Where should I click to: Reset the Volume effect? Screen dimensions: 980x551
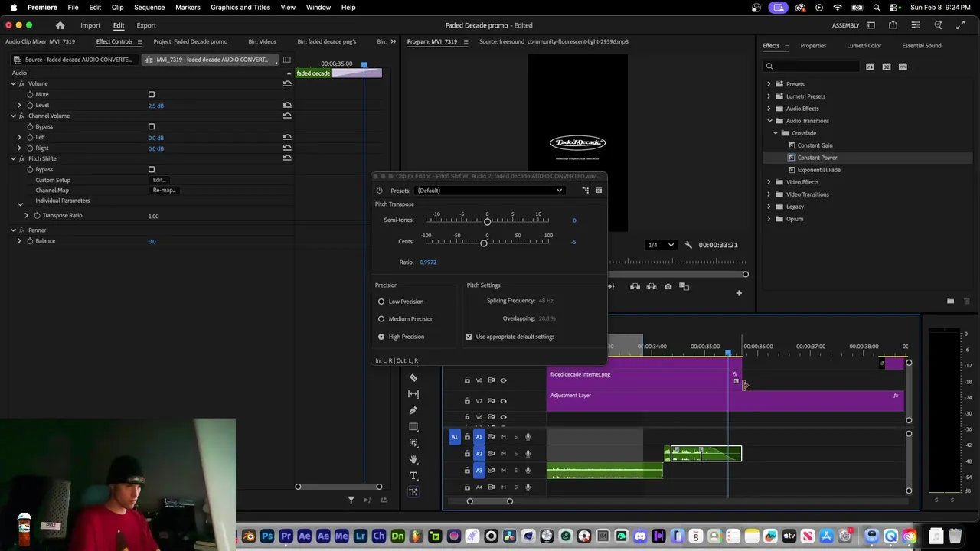pos(287,83)
